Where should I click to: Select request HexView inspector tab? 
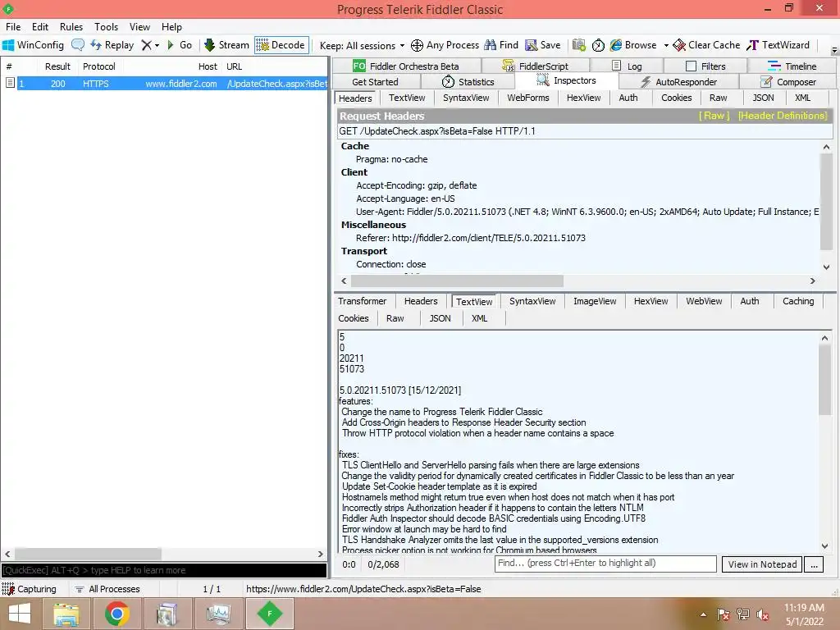[x=583, y=98]
